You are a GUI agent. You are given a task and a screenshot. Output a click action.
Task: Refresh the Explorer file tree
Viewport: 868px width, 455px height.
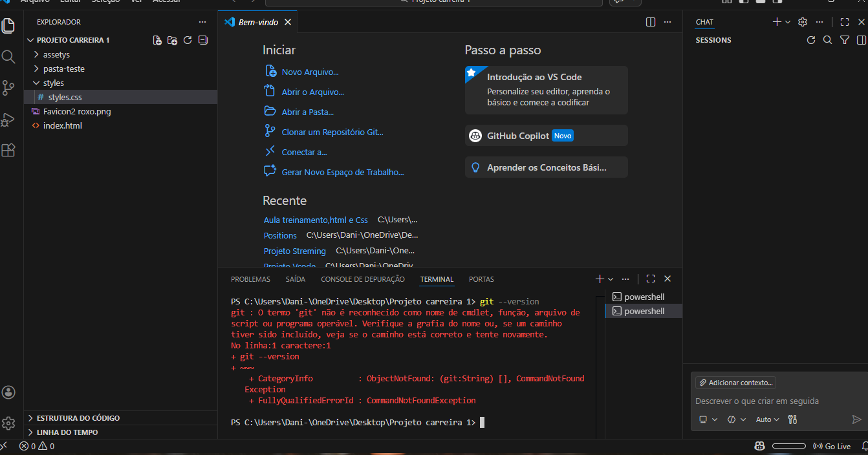tap(188, 40)
